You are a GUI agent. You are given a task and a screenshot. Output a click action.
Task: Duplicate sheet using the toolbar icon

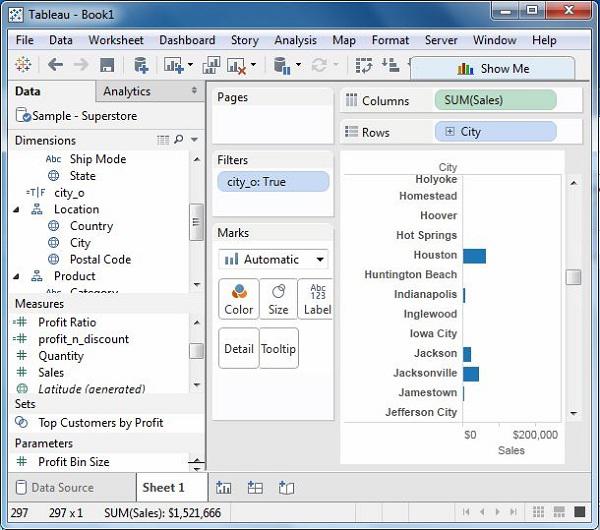[211, 65]
